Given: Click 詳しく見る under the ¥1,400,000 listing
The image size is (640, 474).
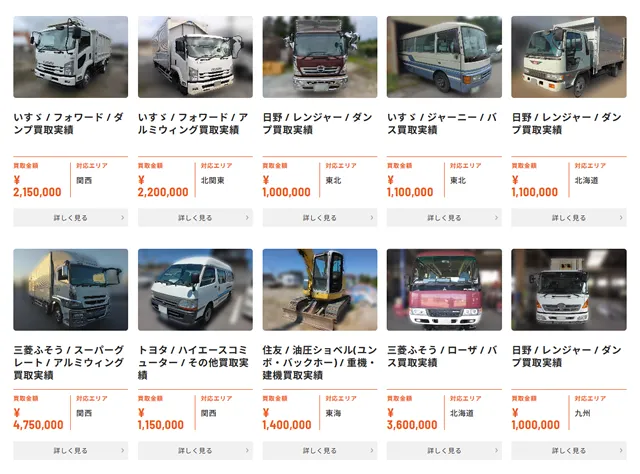Looking at the screenshot, I should (x=320, y=450).
